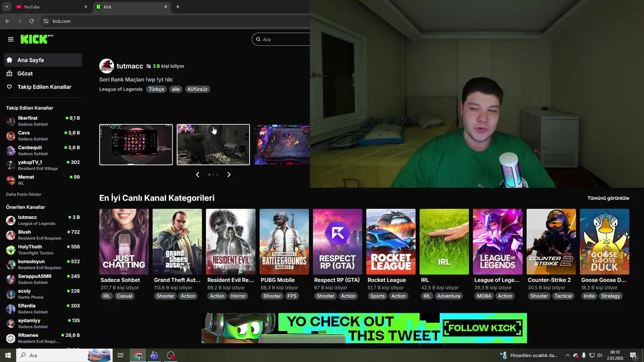This screenshot has width=644, height=362.
Task: Select the Türkçe tag
Action: click(x=156, y=89)
